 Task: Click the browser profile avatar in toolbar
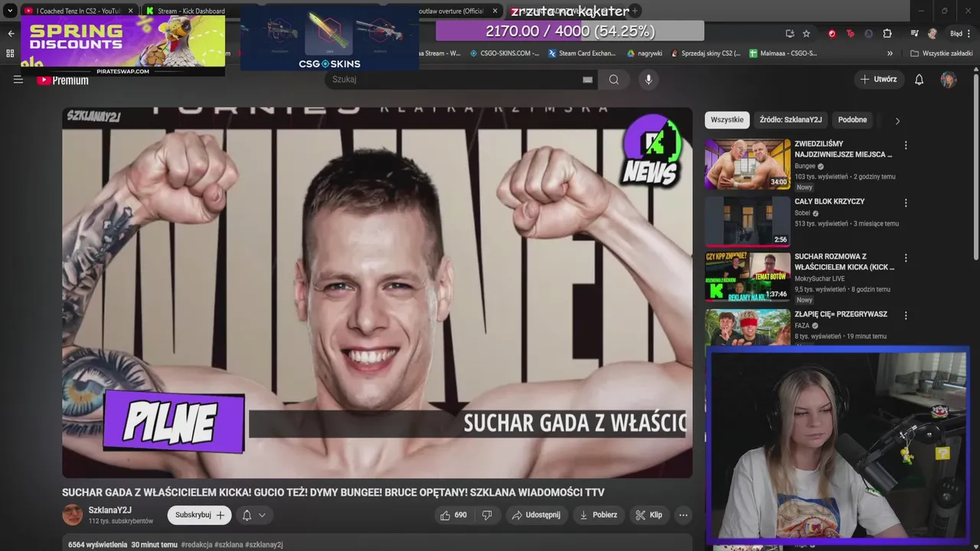pos(933,34)
